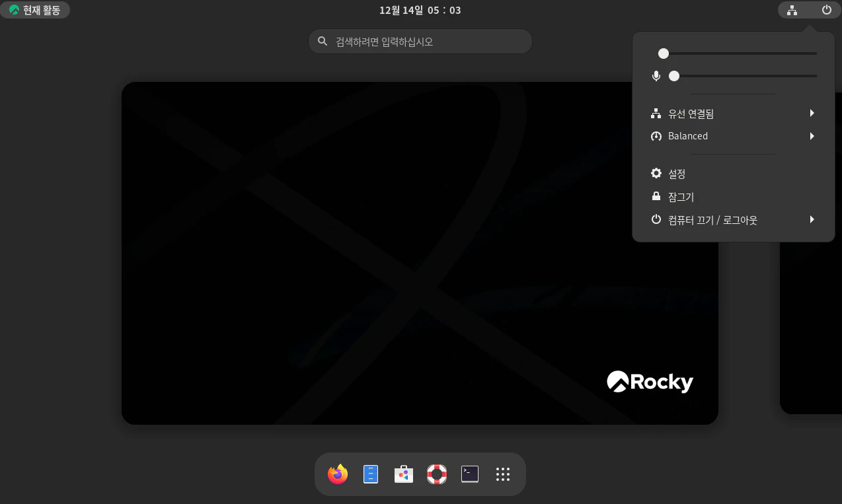The height and width of the screenshot is (504, 842).
Task: Launch Terminal from the dash
Action: [x=470, y=474]
